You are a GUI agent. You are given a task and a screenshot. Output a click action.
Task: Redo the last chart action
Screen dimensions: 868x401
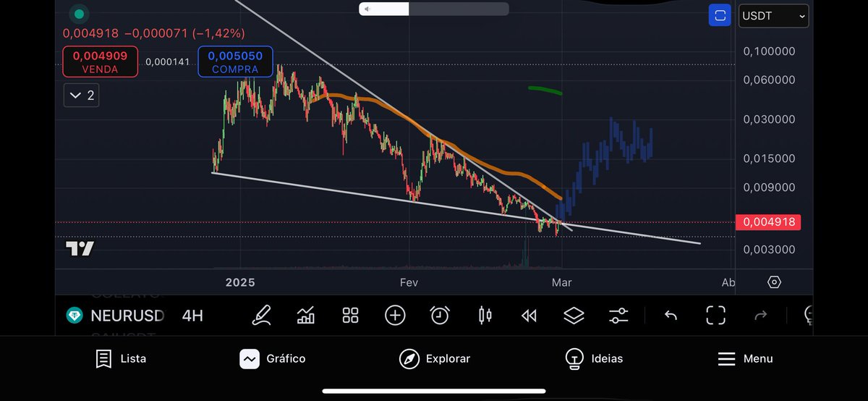tap(760, 316)
